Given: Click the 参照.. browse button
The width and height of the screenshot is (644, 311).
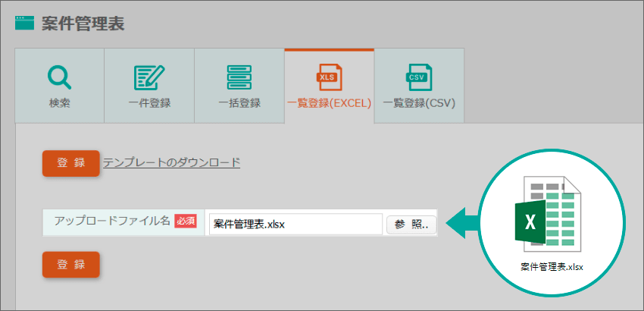Looking at the screenshot, I should 411,225.
